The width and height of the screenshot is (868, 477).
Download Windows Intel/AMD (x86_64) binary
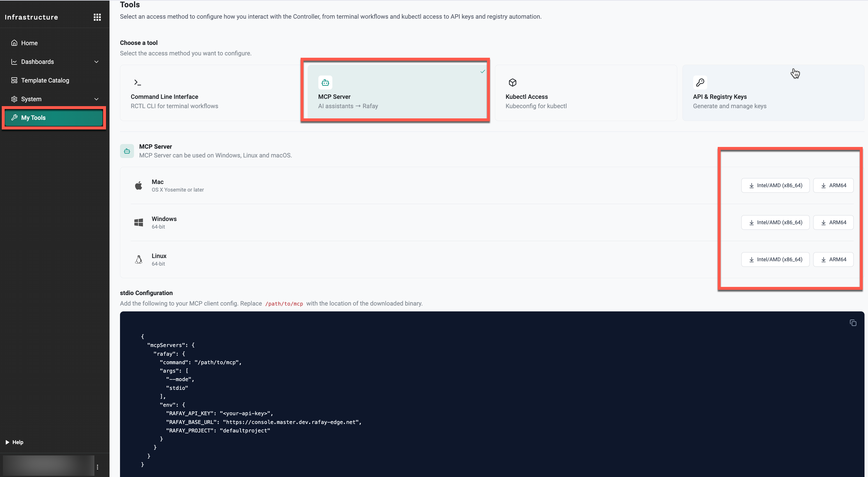pyautogui.click(x=775, y=222)
